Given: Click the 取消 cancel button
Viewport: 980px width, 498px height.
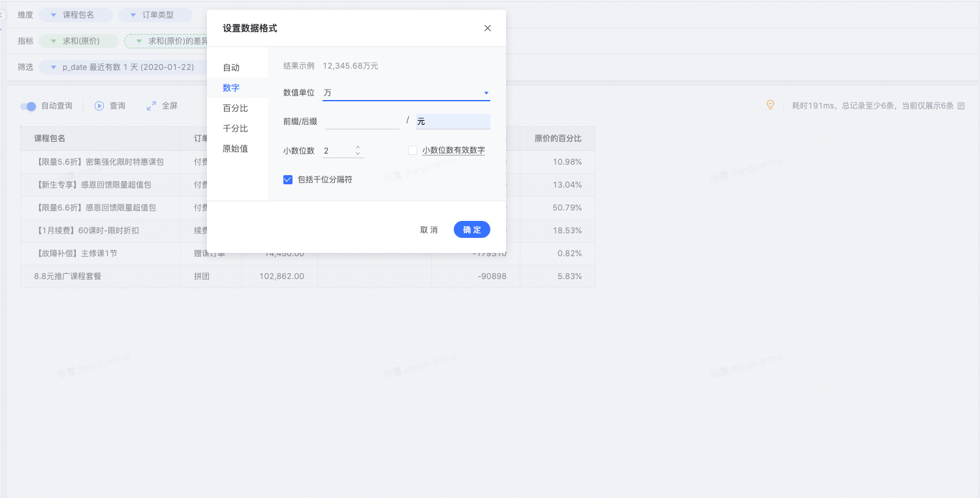Looking at the screenshot, I should [429, 230].
